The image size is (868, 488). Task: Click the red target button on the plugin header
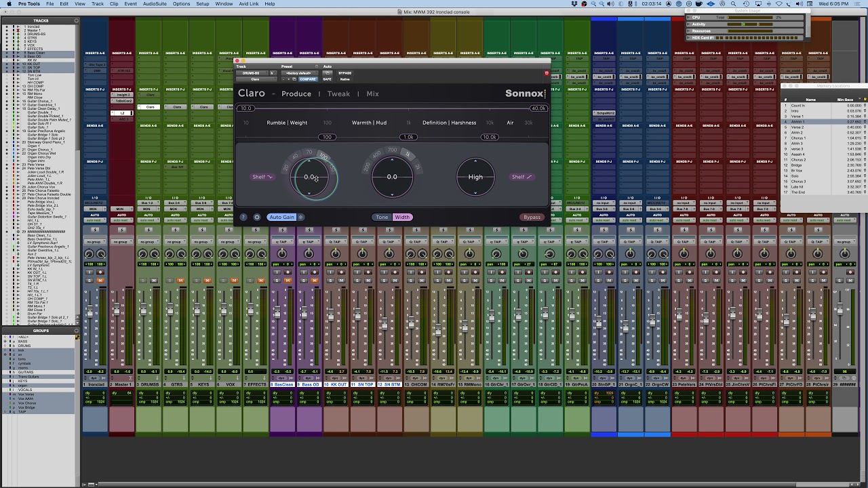pos(547,73)
